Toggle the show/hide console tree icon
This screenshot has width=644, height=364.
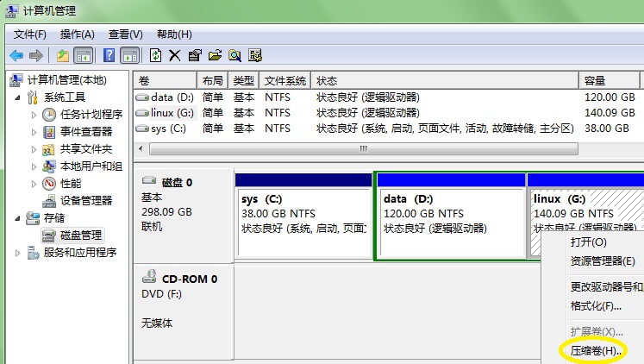[x=84, y=55]
